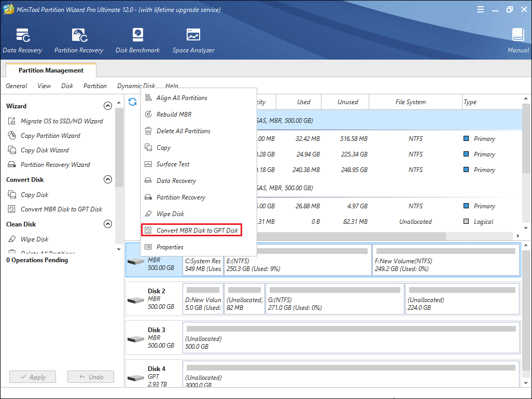Click Logical type swatch in Unallocated row

[466, 221]
